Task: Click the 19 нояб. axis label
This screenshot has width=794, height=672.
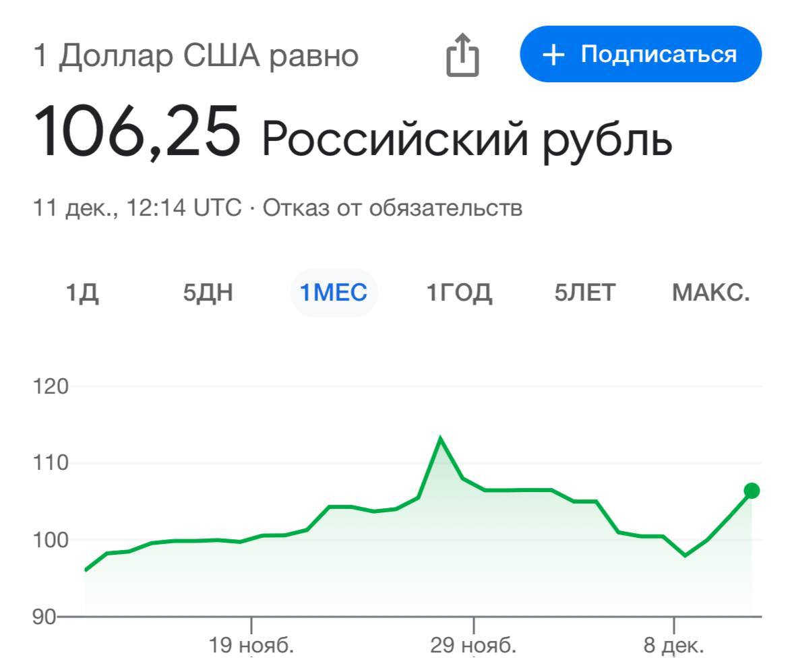Action: tap(251, 646)
